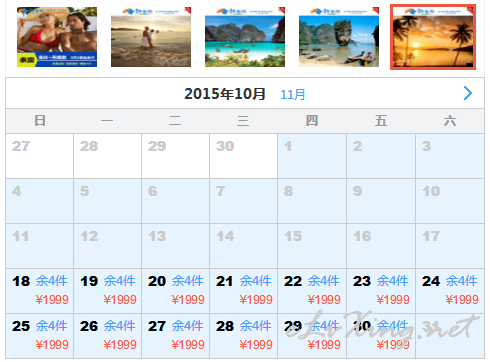Select the sunset palm tree thumbnail
The height and width of the screenshot is (362, 490).
coord(433,37)
